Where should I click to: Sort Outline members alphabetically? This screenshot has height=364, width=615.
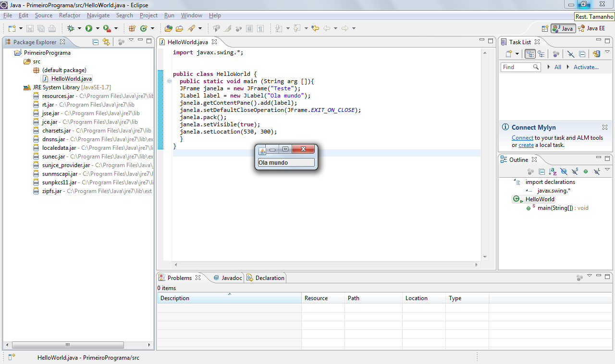553,171
